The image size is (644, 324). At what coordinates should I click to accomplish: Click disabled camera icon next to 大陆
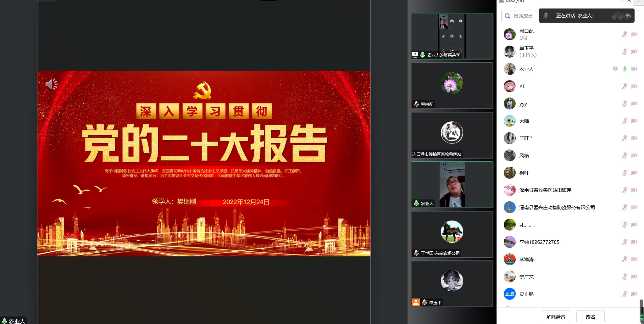(x=634, y=121)
